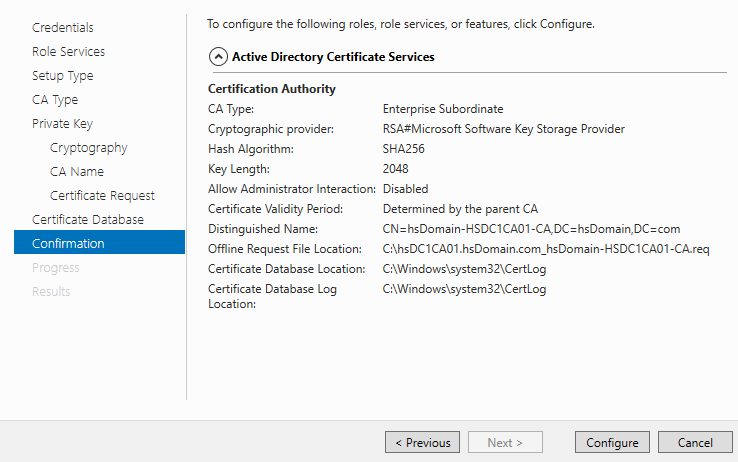Screen dimensions: 738x462
Task: Open the CA Name sub-step
Action: (x=77, y=172)
